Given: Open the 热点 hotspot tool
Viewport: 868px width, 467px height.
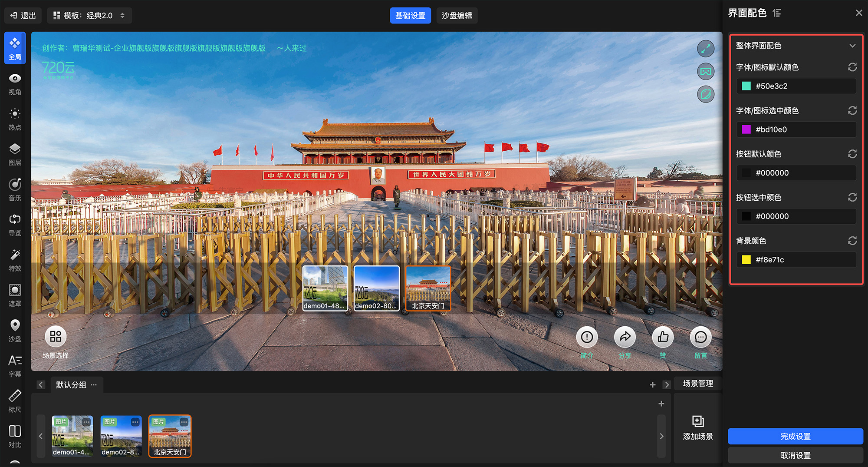Looking at the screenshot, I should (15, 119).
